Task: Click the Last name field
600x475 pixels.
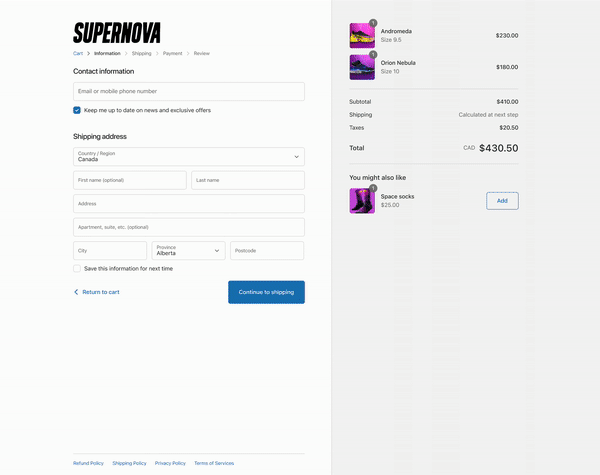Action: 248,180
